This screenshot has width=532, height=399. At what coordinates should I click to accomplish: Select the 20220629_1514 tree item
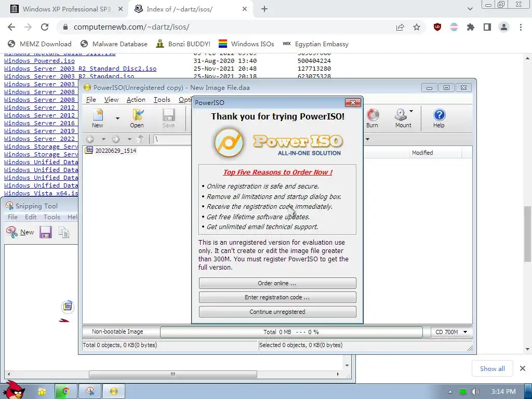(x=116, y=150)
